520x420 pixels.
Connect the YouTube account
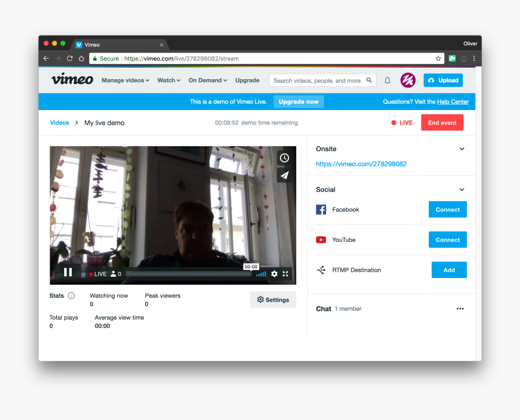(447, 240)
